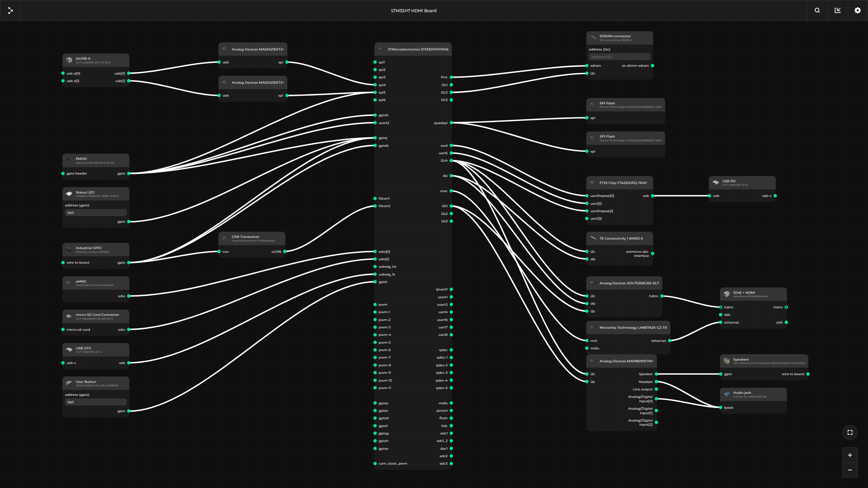Click the import graph arrow icon

pos(837,11)
